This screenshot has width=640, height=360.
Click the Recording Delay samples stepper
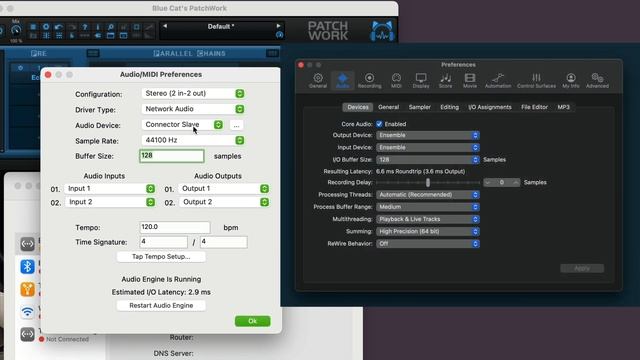502,182
